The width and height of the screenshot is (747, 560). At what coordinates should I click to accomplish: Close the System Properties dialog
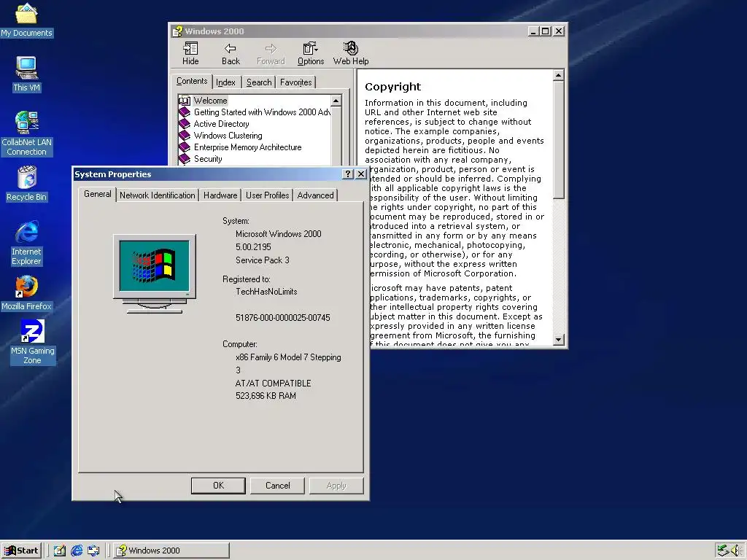coord(361,174)
